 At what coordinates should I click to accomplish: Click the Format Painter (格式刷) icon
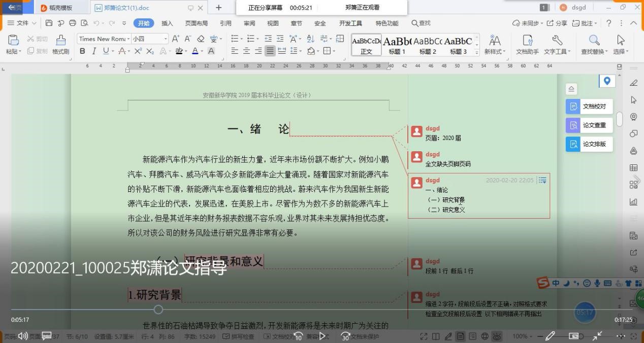tap(60, 44)
